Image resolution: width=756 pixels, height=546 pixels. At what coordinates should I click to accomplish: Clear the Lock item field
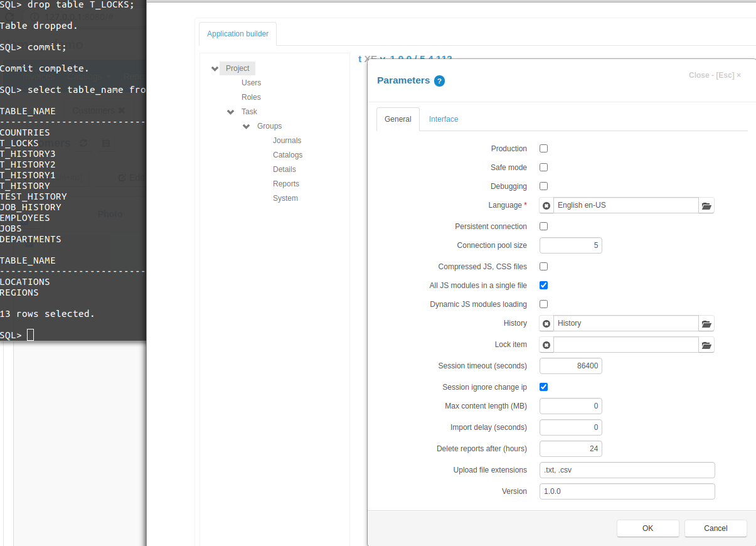[546, 345]
